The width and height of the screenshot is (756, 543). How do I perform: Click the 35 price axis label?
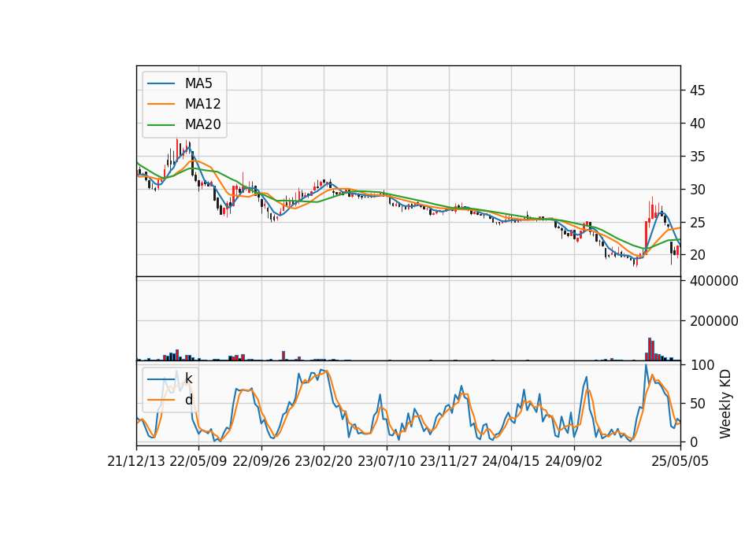(x=697, y=157)
